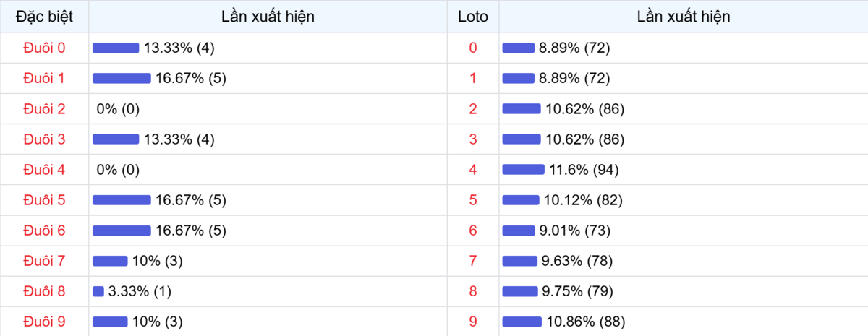868x336 pixels.
Task: Select the Đuôi 9 row label
Action: [x=44, y=322]
